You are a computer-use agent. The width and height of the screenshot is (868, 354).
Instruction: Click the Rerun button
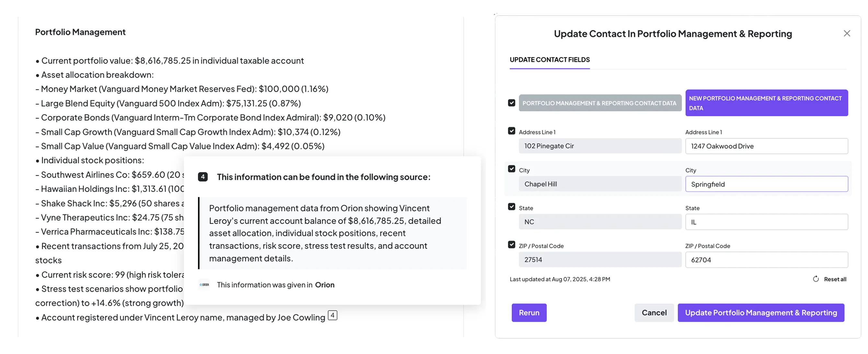tap(529, 313)
